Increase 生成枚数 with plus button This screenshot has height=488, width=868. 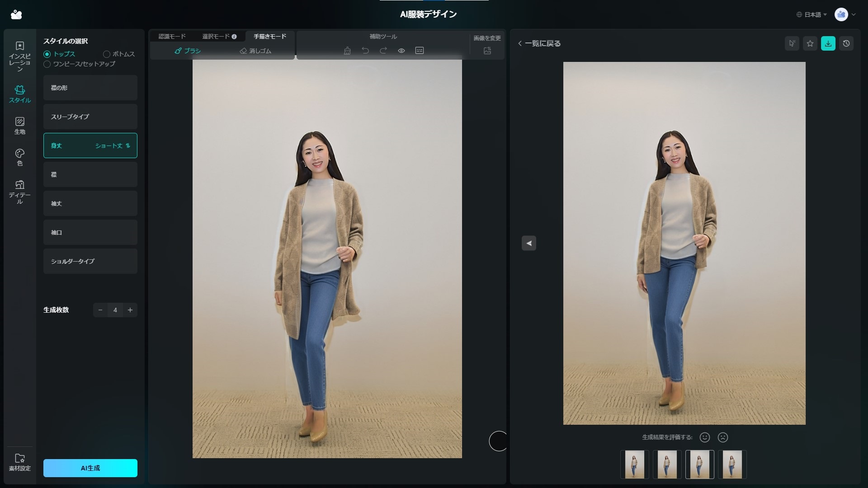[x=130, y=310]
